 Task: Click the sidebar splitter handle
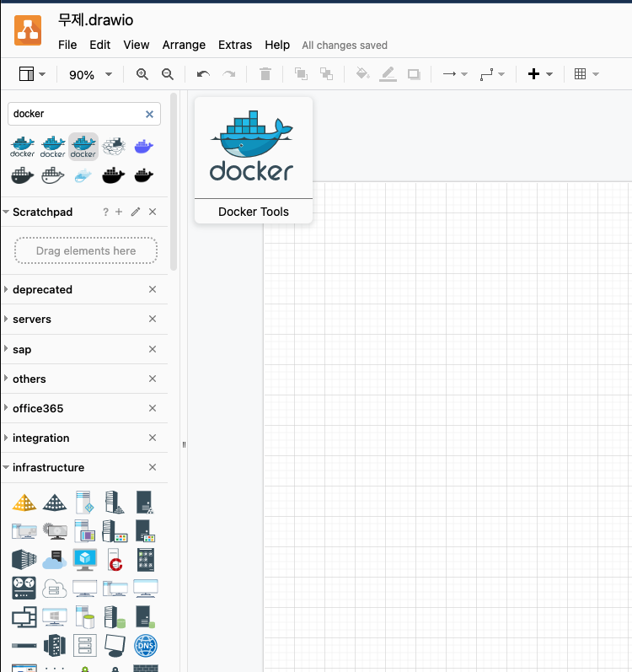[184, 445]
